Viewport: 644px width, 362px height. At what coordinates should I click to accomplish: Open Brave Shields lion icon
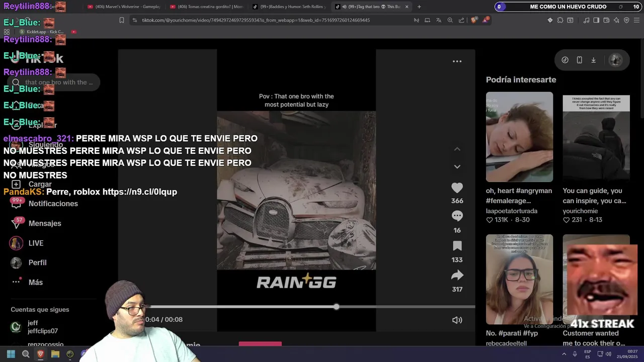click(x=474, y=20)
